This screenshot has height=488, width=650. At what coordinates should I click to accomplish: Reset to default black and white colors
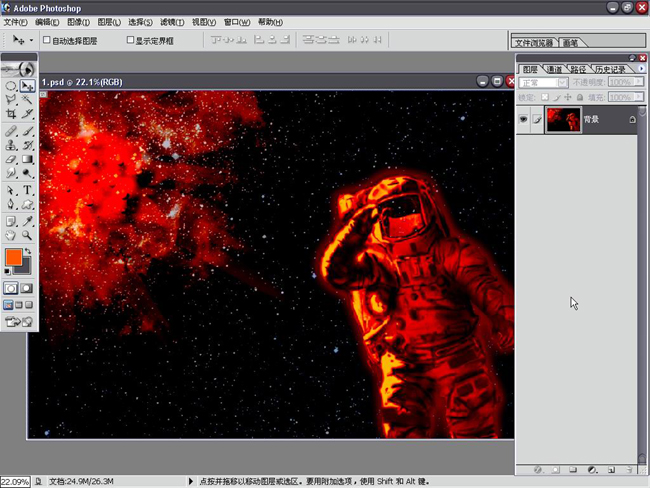pyautogui.click(x=7, y=272)
